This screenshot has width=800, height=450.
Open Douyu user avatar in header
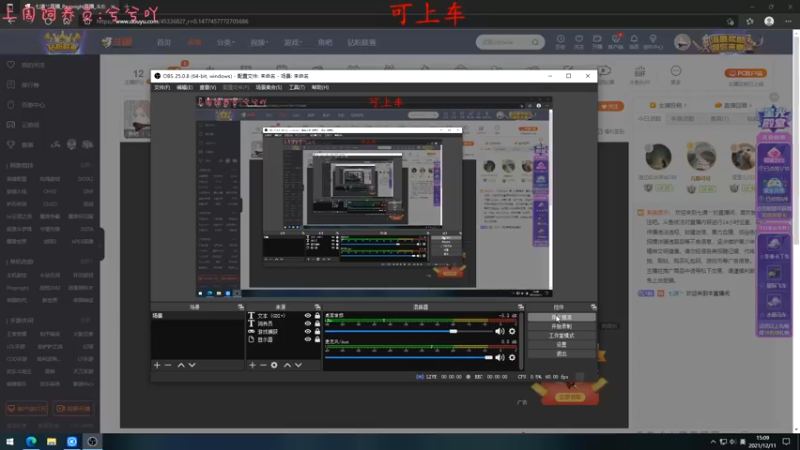[x=682, y=42]
